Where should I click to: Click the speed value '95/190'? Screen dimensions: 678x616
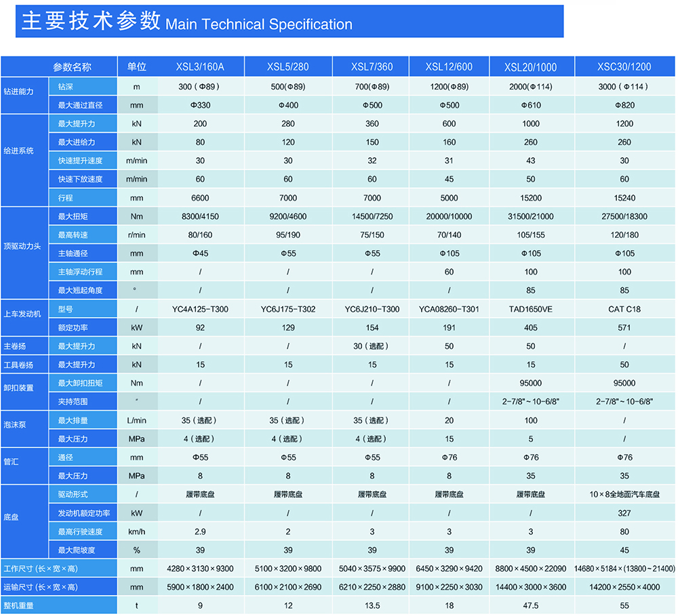pyautogui.click(x=288, y=235)
